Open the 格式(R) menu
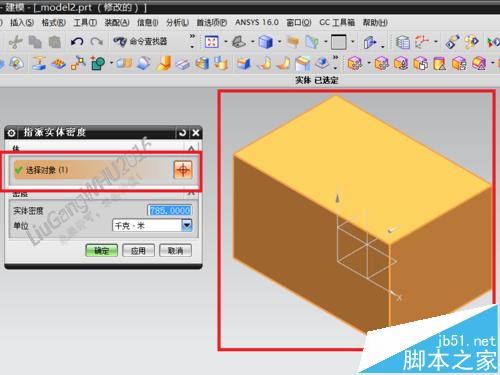This screenshot has height=375, width=500. coord(54,23)
